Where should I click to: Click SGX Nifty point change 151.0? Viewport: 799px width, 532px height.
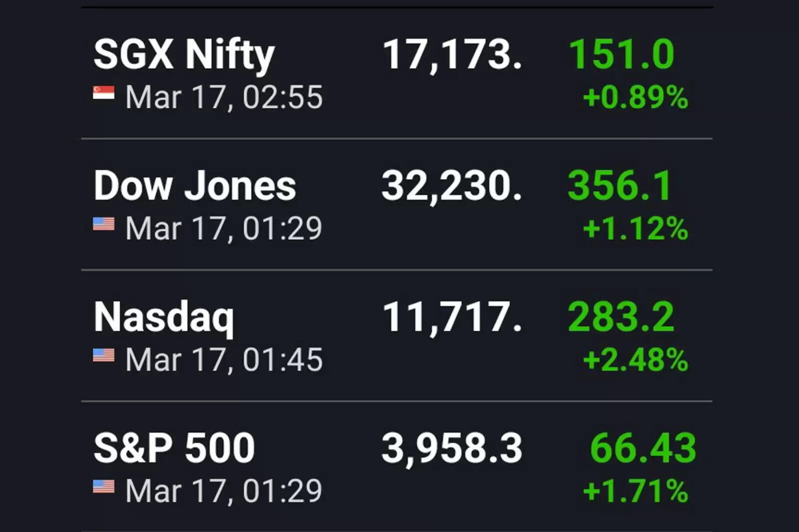(x=621, y=54)
